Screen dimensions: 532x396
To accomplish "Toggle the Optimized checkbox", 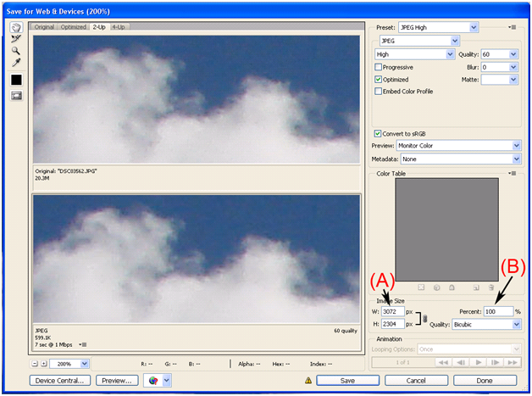I will (x=379, y=80).
